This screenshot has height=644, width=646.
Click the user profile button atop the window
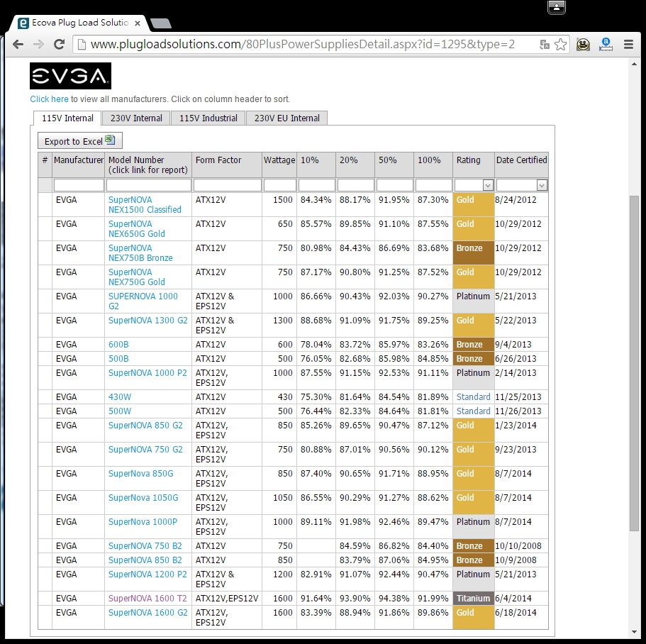click(556, 7)
